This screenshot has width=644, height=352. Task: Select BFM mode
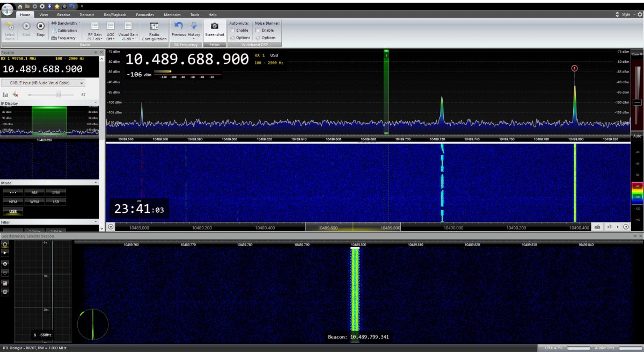pos(56,192)
